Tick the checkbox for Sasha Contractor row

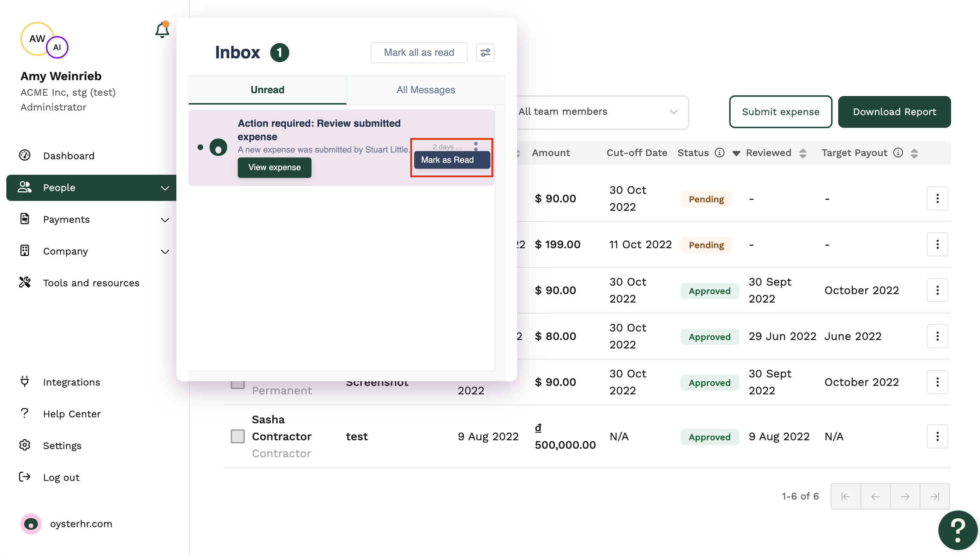click(238, 436)
